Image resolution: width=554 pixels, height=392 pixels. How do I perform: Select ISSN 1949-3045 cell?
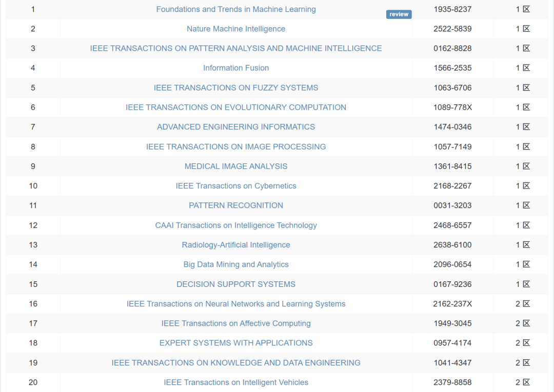[452, 323]
